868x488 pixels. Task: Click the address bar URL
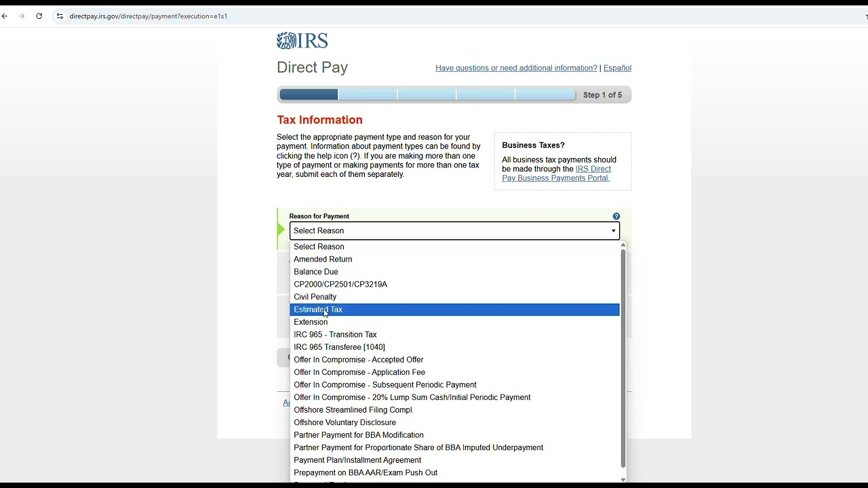(149, 16)
